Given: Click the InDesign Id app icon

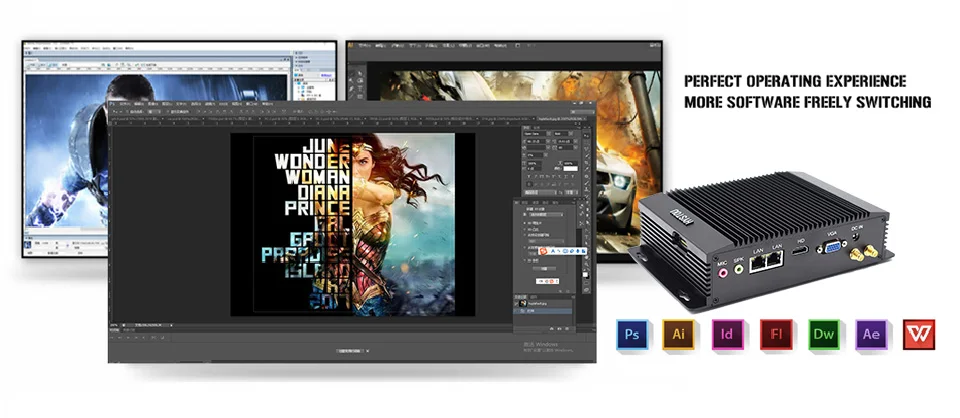Looking at the screenshot, I should [727, 334].
